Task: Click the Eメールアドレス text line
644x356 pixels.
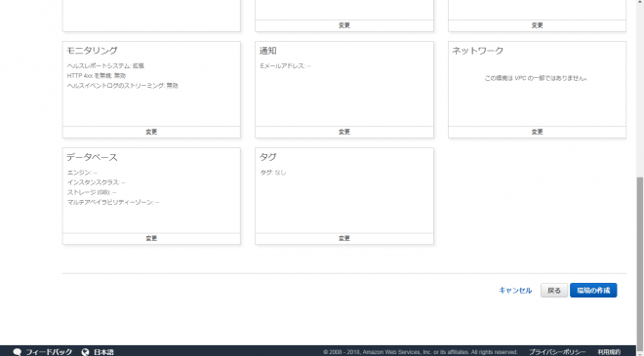Action: pyautogui.click(x=285, y=65)
